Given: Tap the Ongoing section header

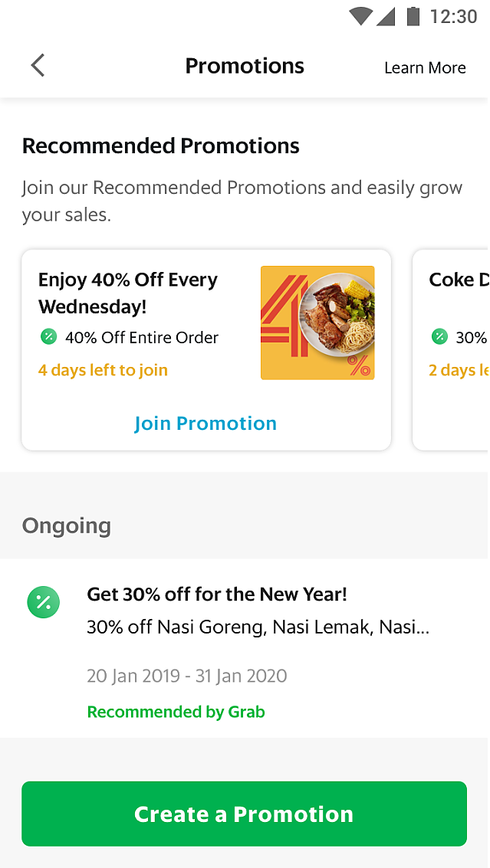Looking at the screenshot, I should coord(67,526).
